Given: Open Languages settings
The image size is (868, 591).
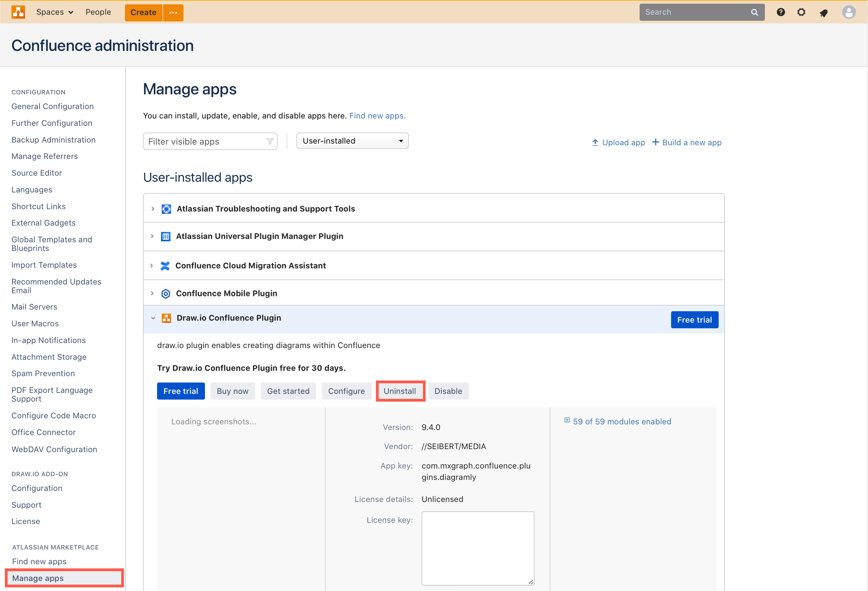Looking at the screenshot, I should click(x=32, y=190).
